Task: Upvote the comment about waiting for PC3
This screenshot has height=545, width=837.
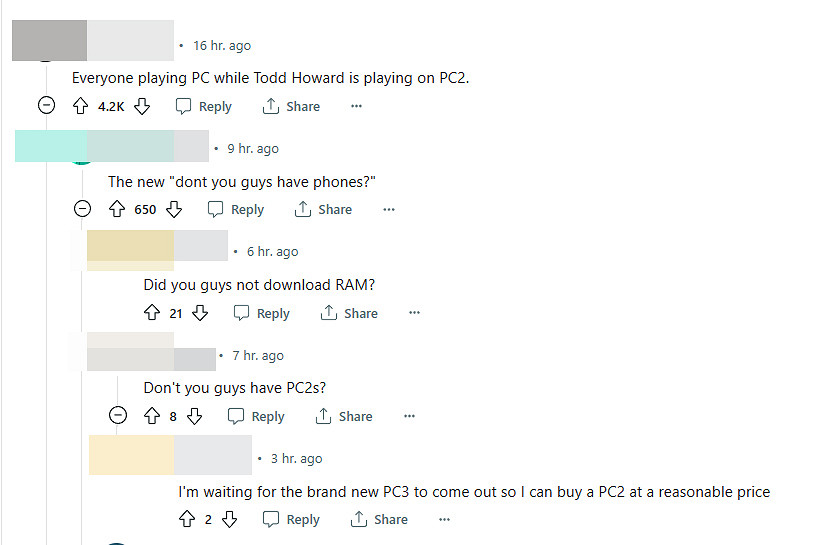Action: pyautogui.click(x=187, y=519)
